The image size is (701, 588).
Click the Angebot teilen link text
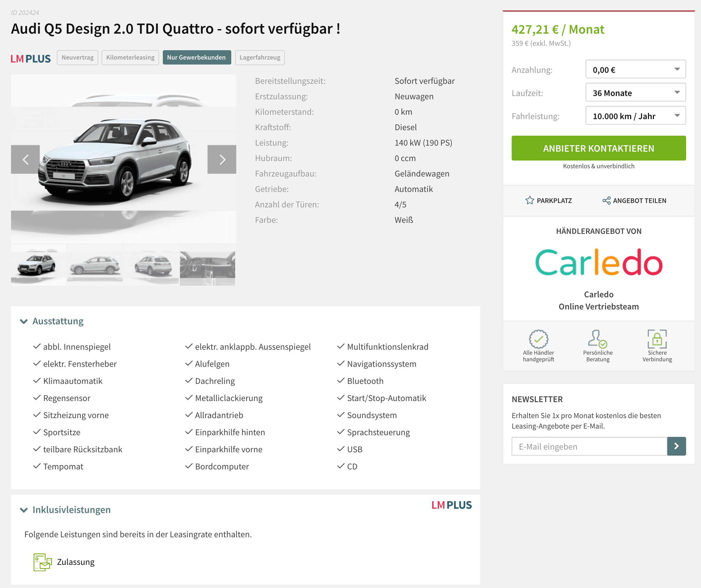[639, 201]
